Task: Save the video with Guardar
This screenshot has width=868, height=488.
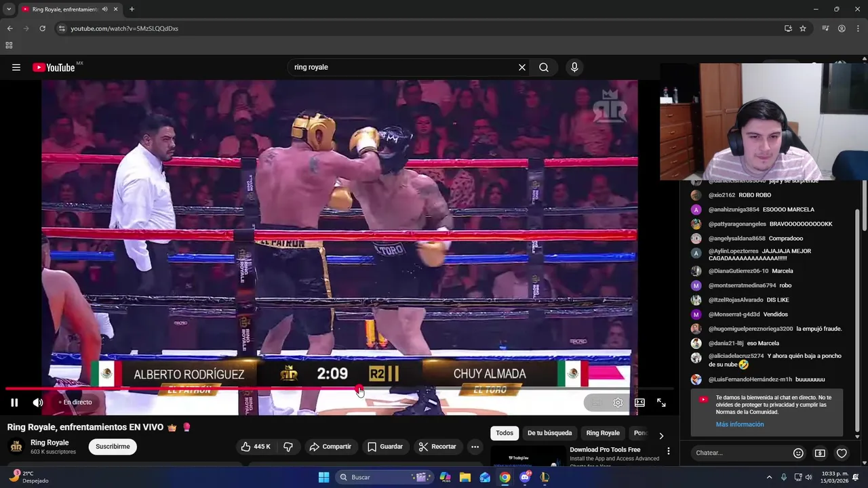Action: click(385, 447)
